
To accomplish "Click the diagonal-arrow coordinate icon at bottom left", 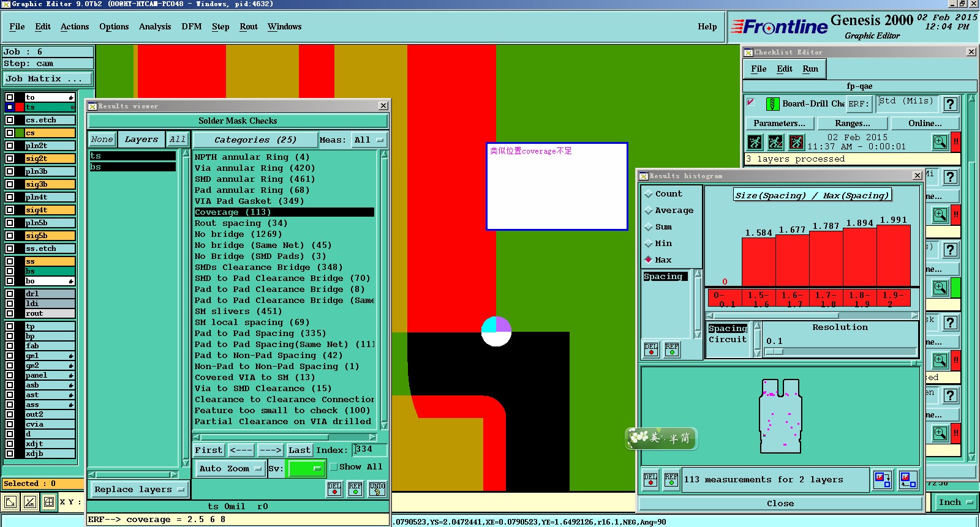I will point(10,503).
